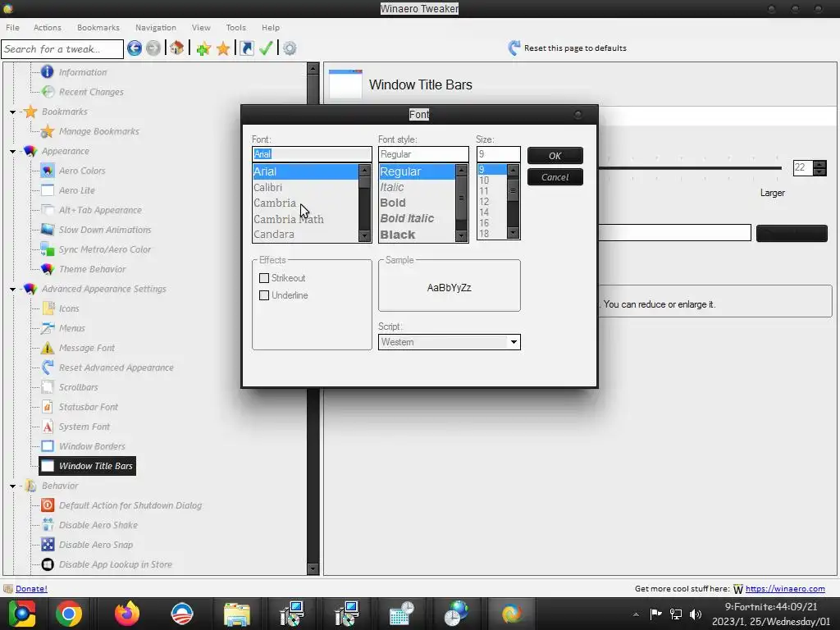
Task: Collapse the Behavior tree node
Action: point(12,486)
